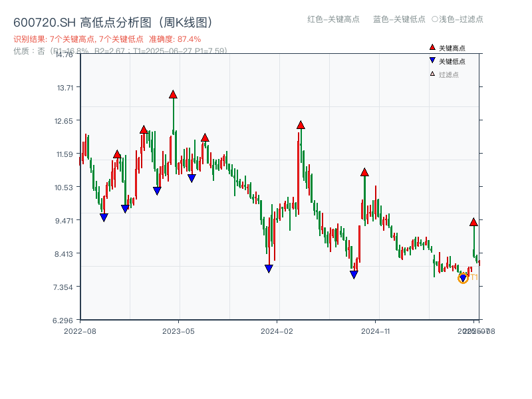Click the second blue low marker near 9.8

125,209
